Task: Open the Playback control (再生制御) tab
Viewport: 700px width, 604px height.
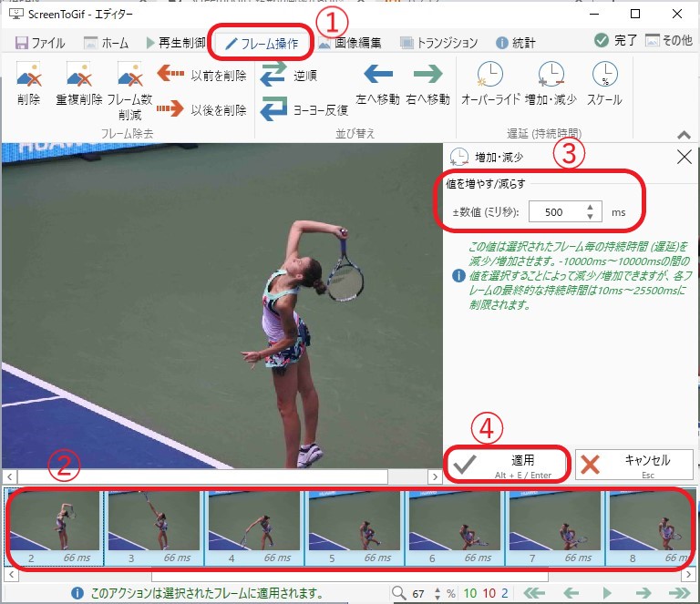Action: click(x=175, y=43)
